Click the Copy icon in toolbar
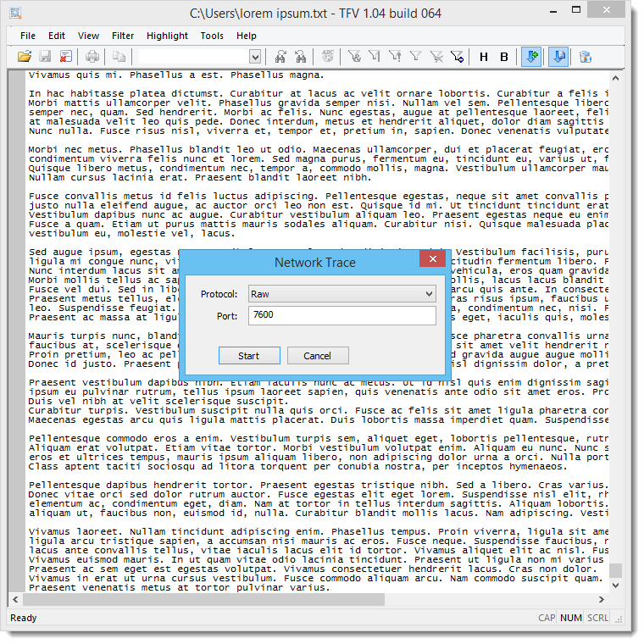The width and height of the screenshot is (644, 644). pos(119,56)
